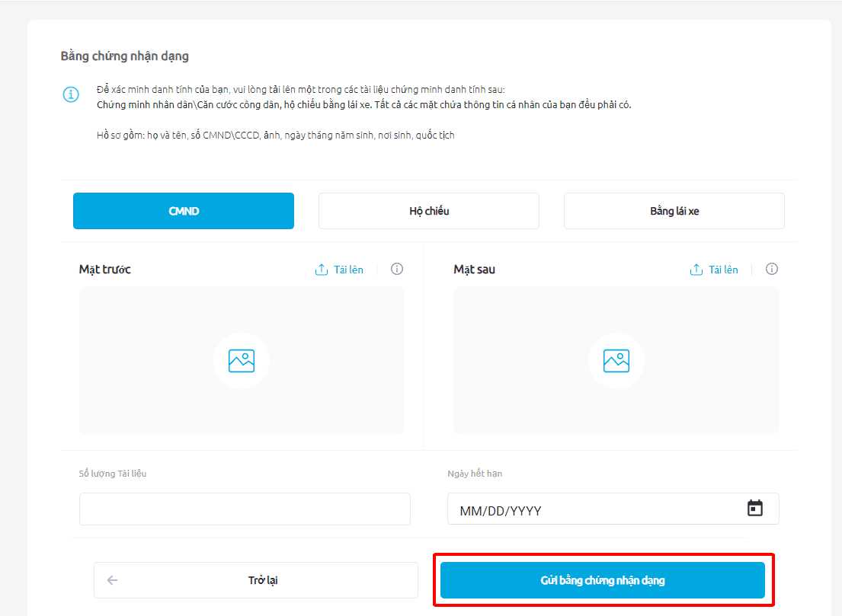Click the Ngày hết hạn date field
Image resolution: width=842 pixels, height=616 pixels.
(613, 509)
